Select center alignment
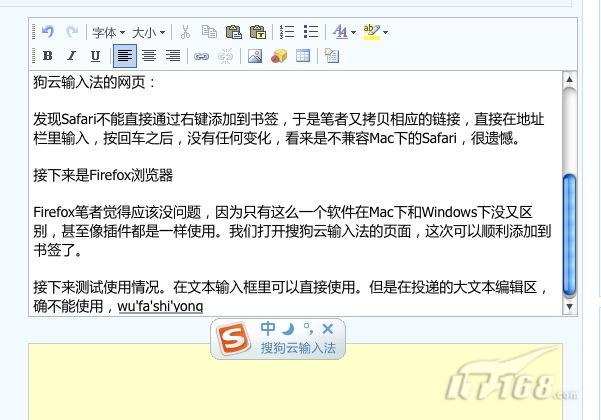 (x=149, y=56)
